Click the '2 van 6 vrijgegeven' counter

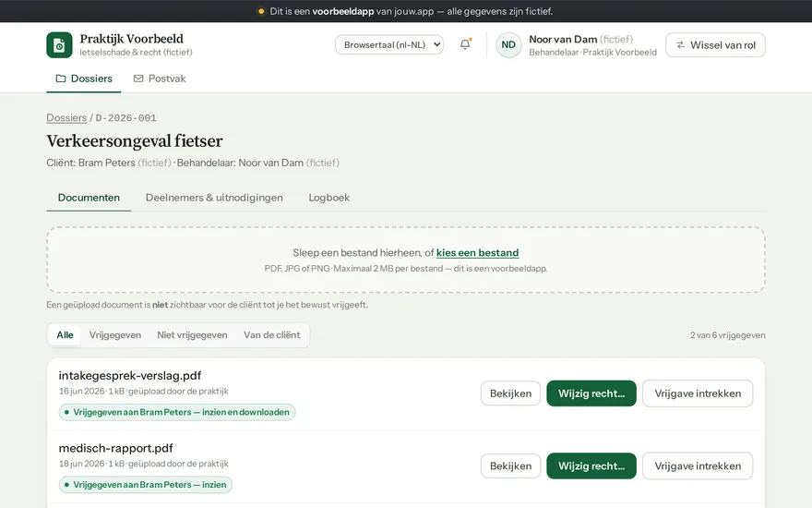click(728, 335)
